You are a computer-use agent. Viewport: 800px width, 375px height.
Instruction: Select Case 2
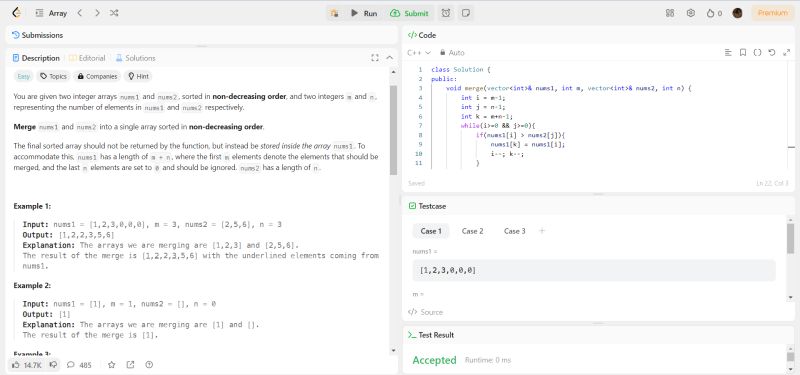point(472,231)
